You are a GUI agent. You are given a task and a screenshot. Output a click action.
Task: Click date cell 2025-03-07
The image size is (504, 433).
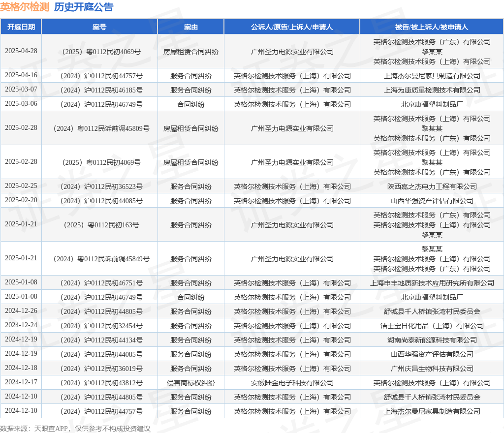21,89
